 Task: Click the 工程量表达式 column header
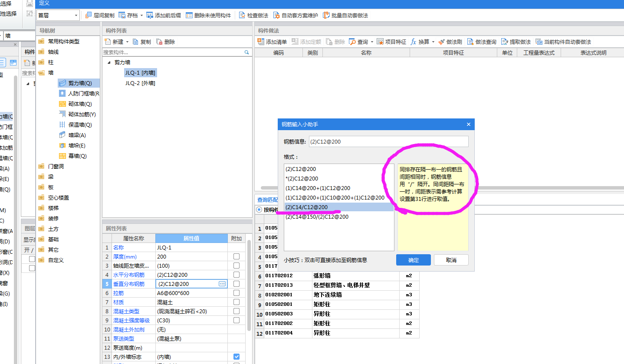coord(539,52)
